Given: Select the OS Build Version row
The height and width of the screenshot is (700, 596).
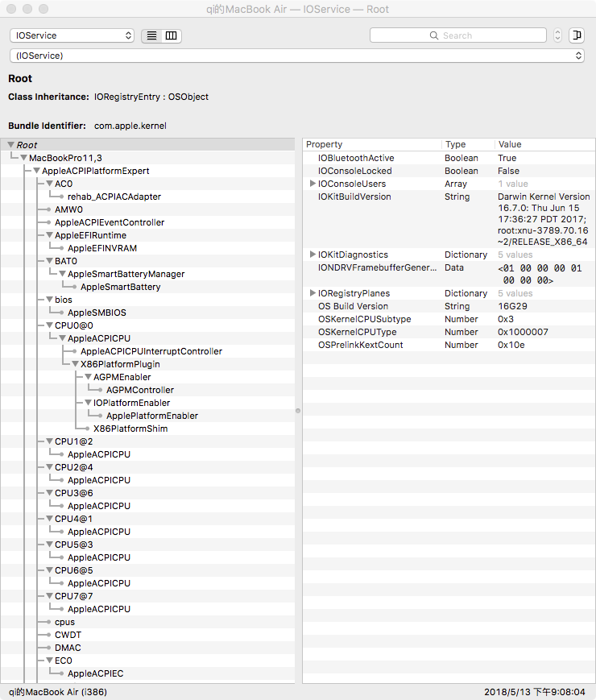Looking at the screenshot, I should (x=449, y=306).
